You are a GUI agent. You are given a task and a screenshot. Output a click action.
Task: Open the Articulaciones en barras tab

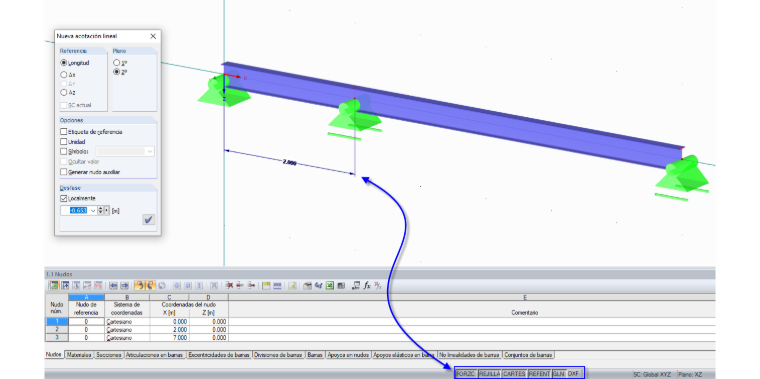click(x=155, y=355)
